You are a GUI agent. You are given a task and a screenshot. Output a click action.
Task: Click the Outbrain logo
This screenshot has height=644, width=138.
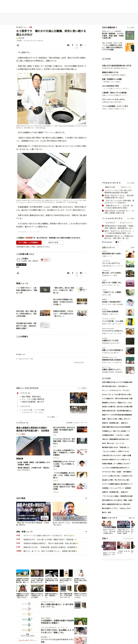(79, 362)
